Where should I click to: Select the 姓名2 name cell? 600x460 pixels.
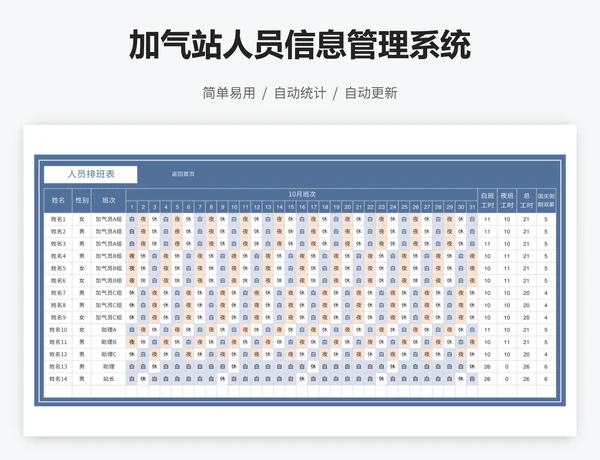(x=58, y=232)
